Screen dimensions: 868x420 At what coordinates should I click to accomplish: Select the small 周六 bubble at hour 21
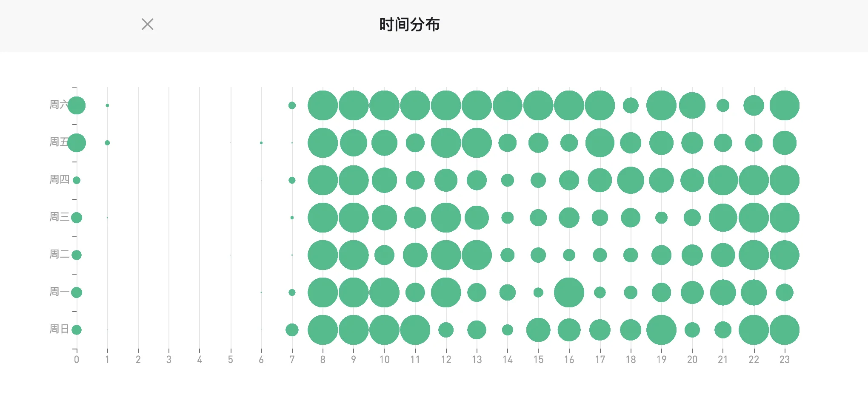[722, 105]
